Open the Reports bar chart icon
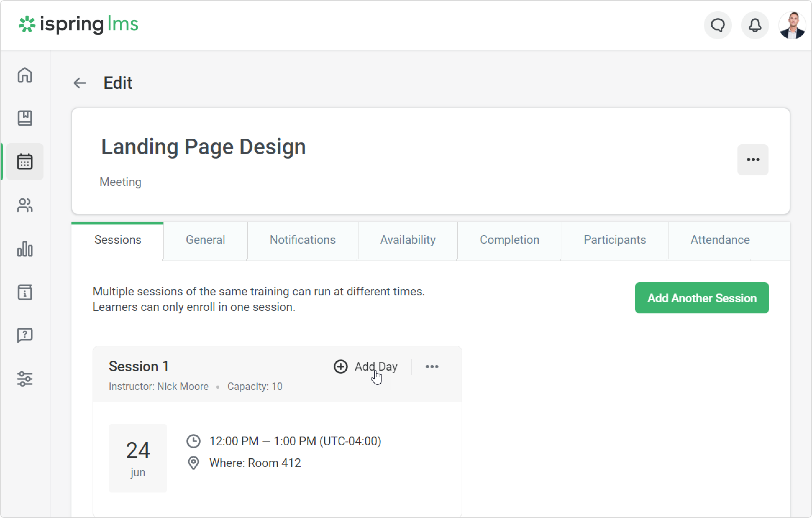812x518 pixels. [x=25, y=249]
